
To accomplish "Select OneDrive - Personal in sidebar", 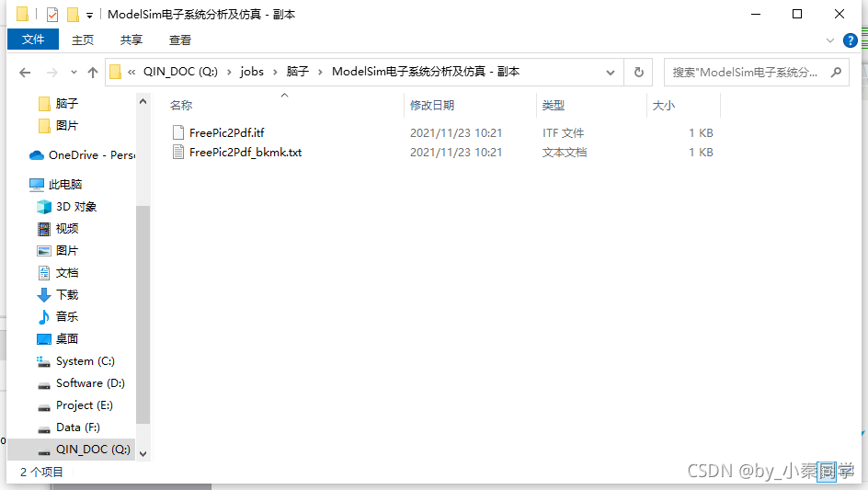I will tap(91, 155).
